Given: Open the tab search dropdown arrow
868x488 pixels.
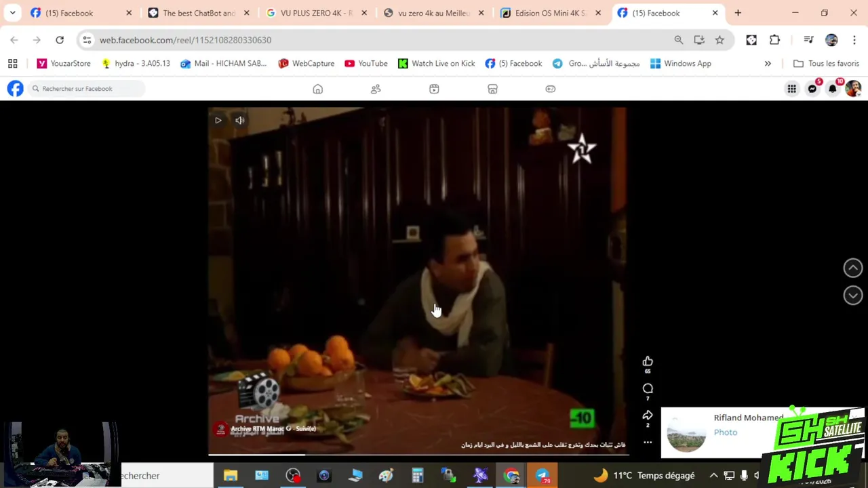Looking at the screenshot, I should pos(12,13).
